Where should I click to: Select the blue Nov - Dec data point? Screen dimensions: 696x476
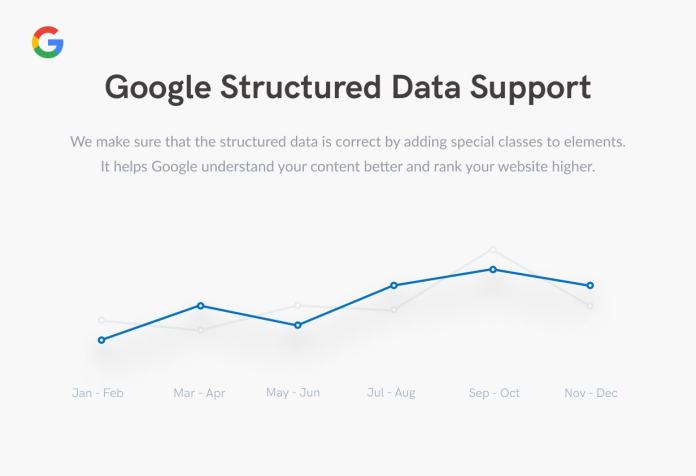590,286
